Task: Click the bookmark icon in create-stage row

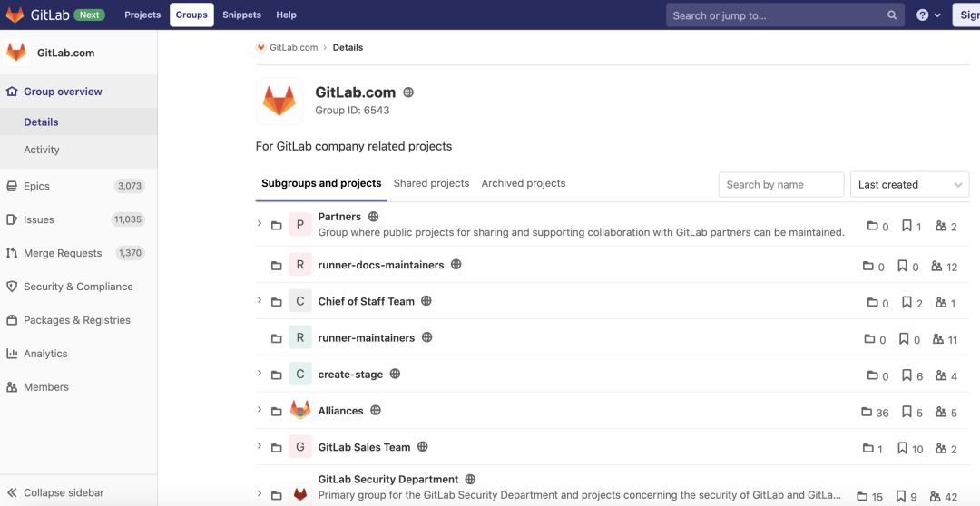Action: 906,375
